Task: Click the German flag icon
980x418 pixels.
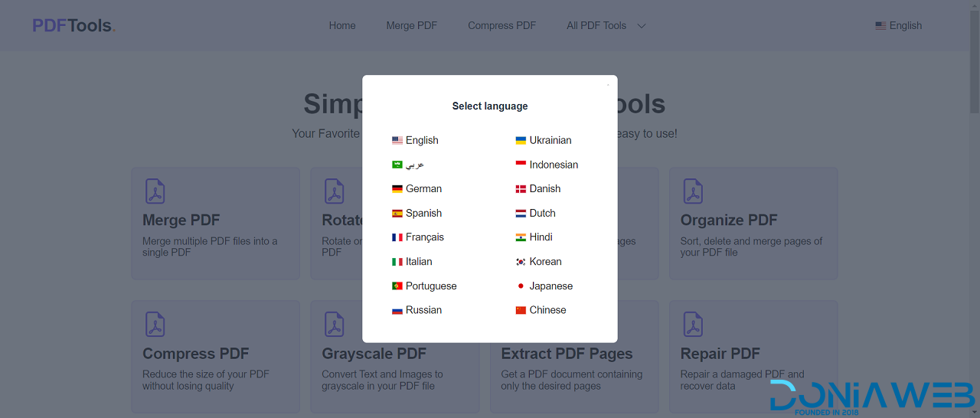Action: pos(397,189)
